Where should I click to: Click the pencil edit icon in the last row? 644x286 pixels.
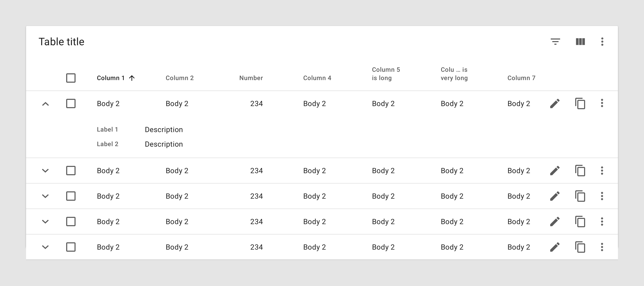click(555, 247)
